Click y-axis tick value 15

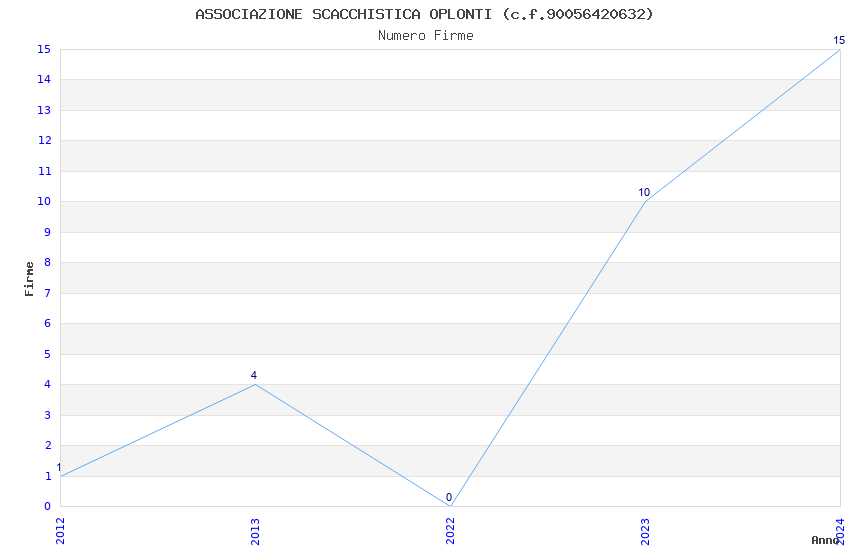tap(44, 49)
